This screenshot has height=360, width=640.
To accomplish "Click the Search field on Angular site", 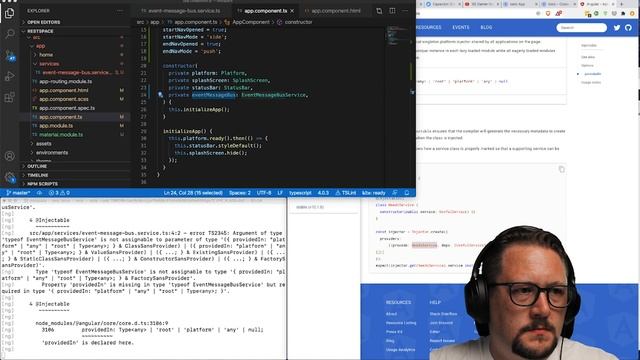I will (x=582, y=27).
